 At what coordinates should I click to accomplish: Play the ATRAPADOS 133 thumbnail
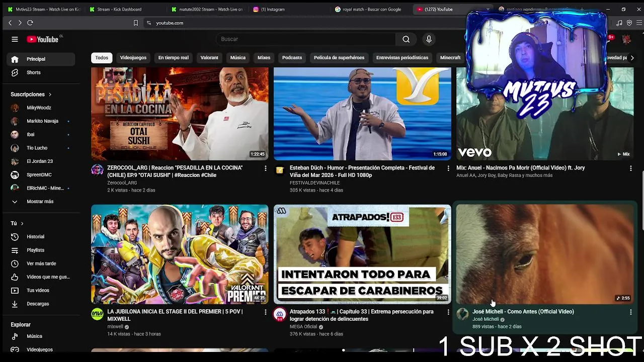pos(362,254)
